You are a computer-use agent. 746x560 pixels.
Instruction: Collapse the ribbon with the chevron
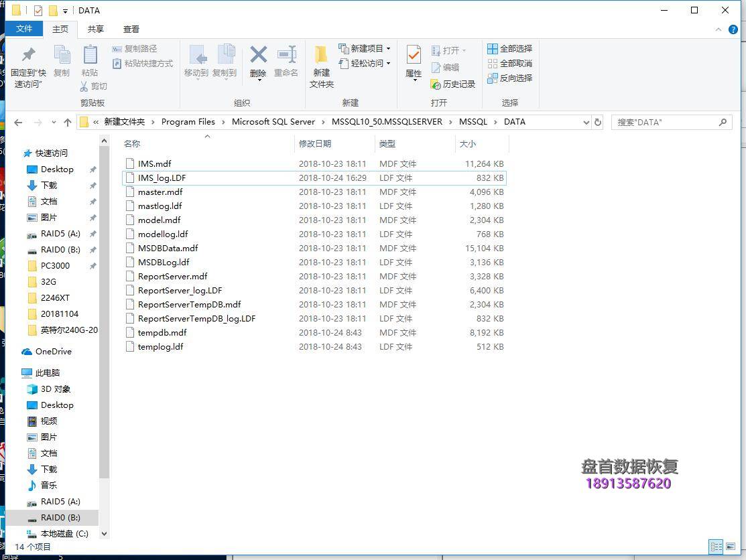click(718, 29)
